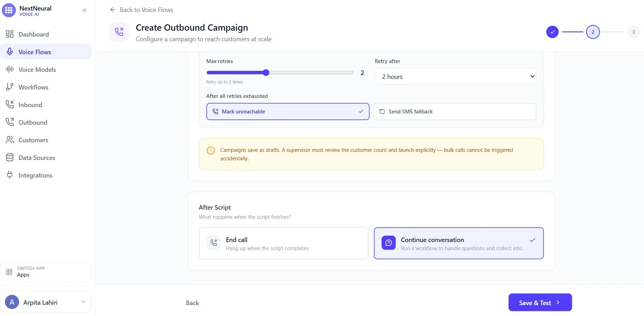Open the Customers page
This screenshot has height=316, width=644.
pos(46,140)
